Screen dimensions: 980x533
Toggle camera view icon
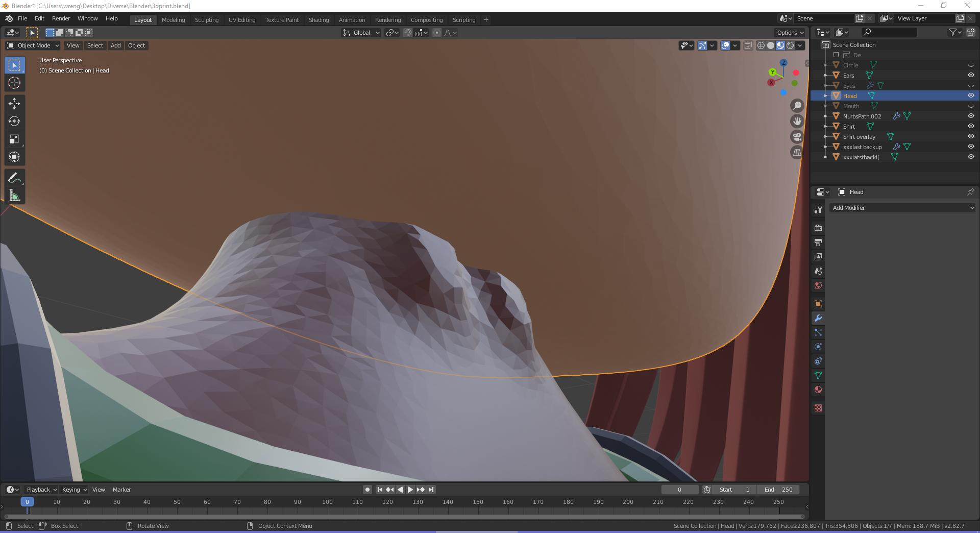797,137
